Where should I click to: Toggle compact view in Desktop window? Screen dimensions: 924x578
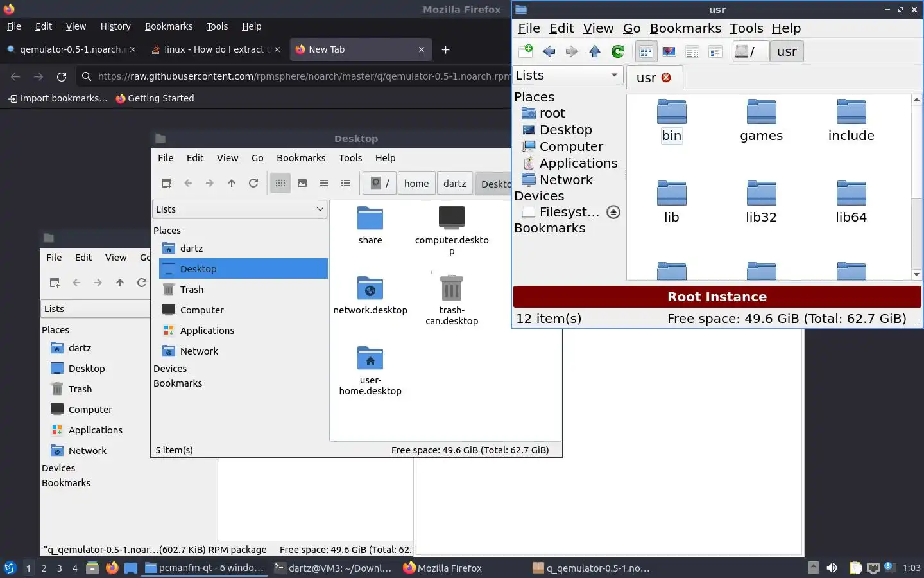coord(324,183)
